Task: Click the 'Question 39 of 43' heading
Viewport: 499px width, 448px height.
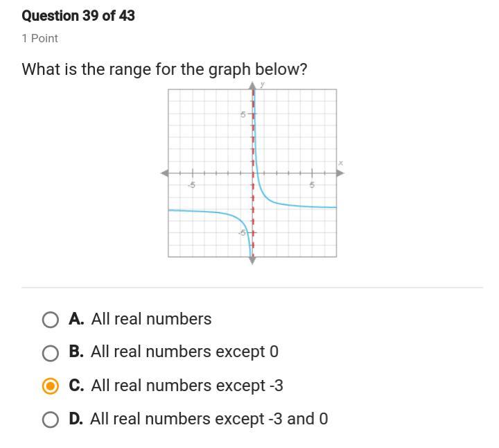Action: (x=78, y=16)
